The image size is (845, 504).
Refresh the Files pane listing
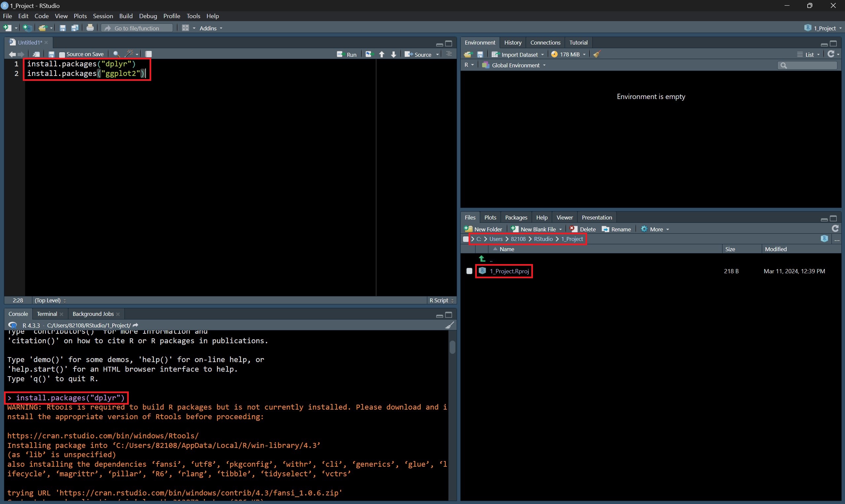[835, 229]
